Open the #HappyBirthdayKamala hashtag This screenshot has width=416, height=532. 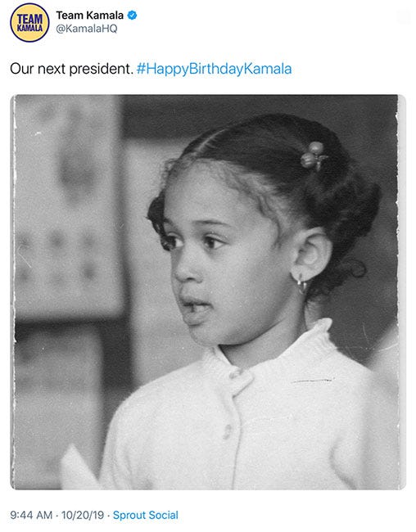click(214, 69)
